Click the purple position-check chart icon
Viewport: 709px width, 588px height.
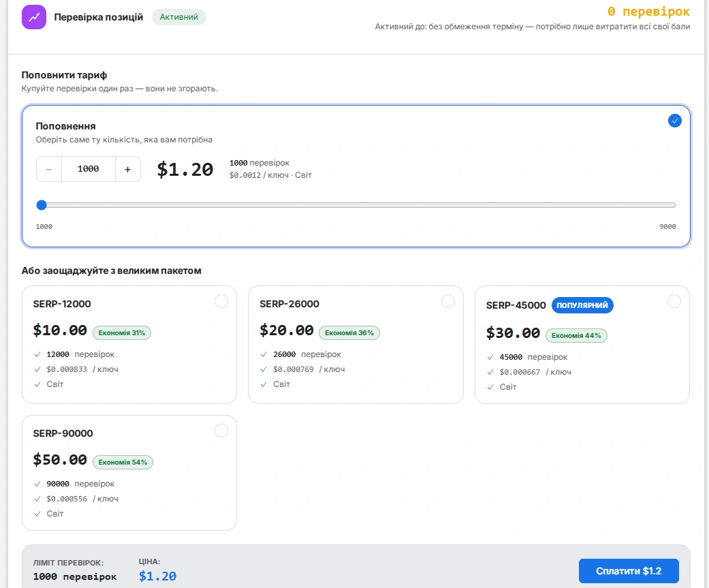[x=34, y=17]
